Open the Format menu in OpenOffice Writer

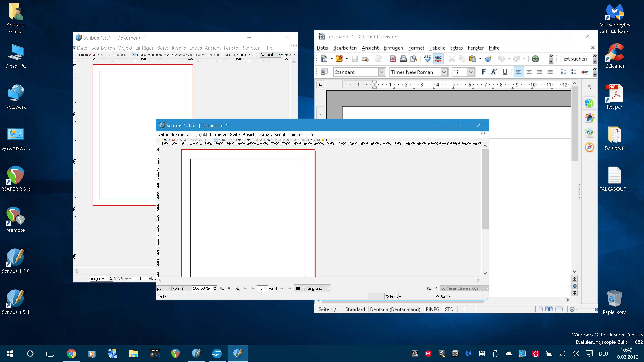coord(416,48)
